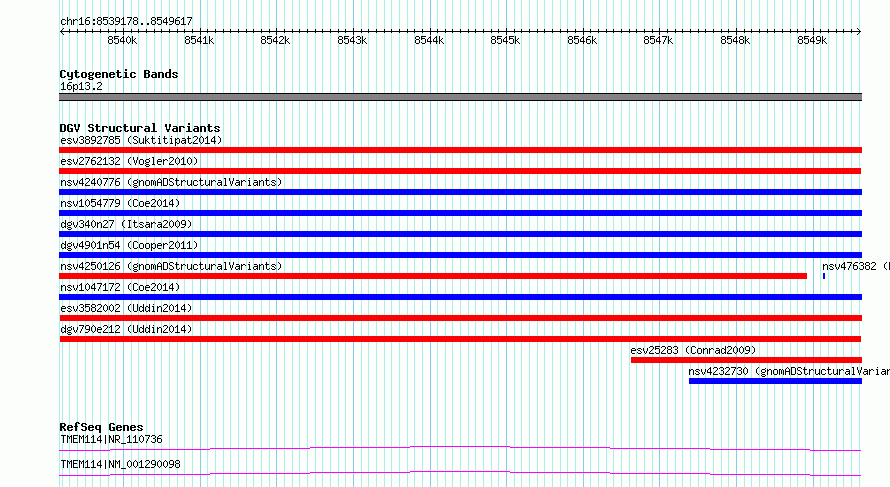Select the red bar under esv3892785
Viewport: 890px width, 487px height.
[460, 150]
